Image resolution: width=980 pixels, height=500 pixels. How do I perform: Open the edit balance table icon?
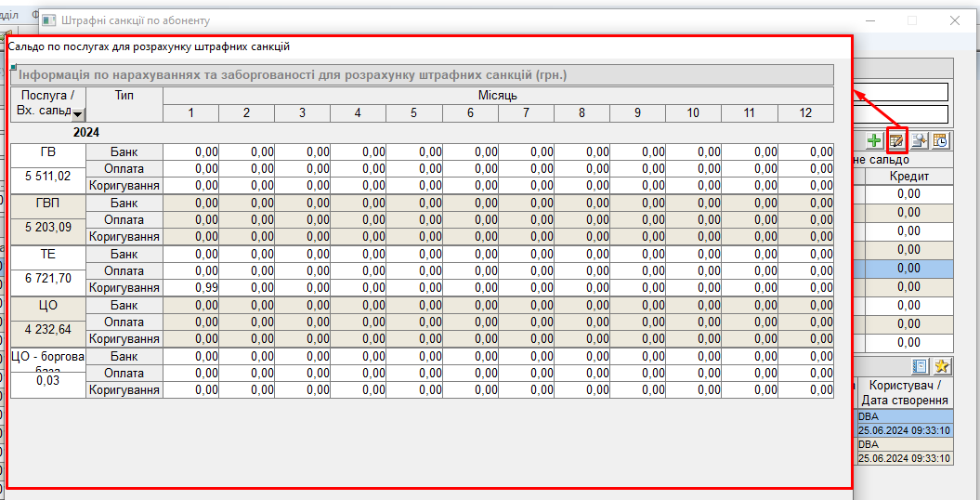pos(896,141)
